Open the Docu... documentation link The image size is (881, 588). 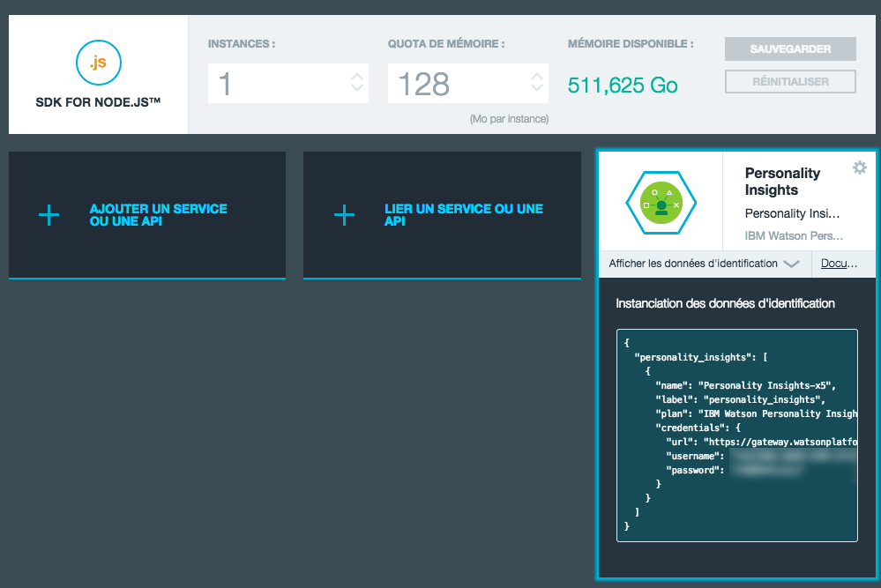click(x=839, y=264)
